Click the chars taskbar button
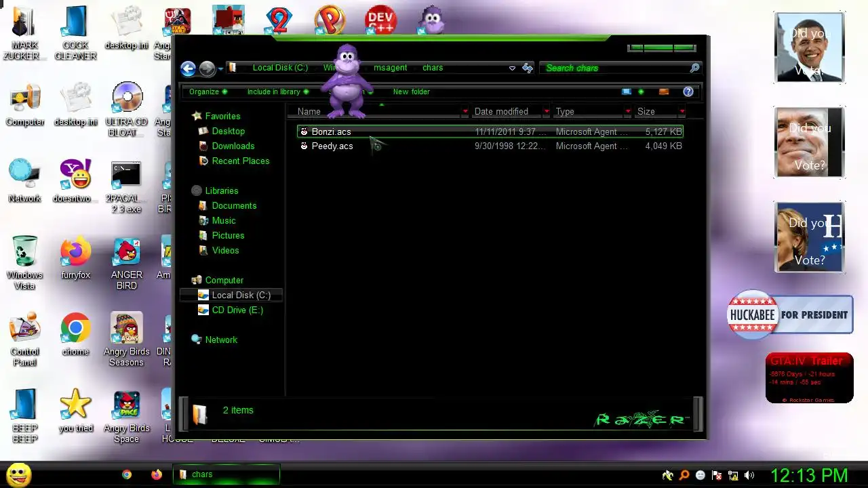Screen dimensions: 868x488 coord(226,474)
